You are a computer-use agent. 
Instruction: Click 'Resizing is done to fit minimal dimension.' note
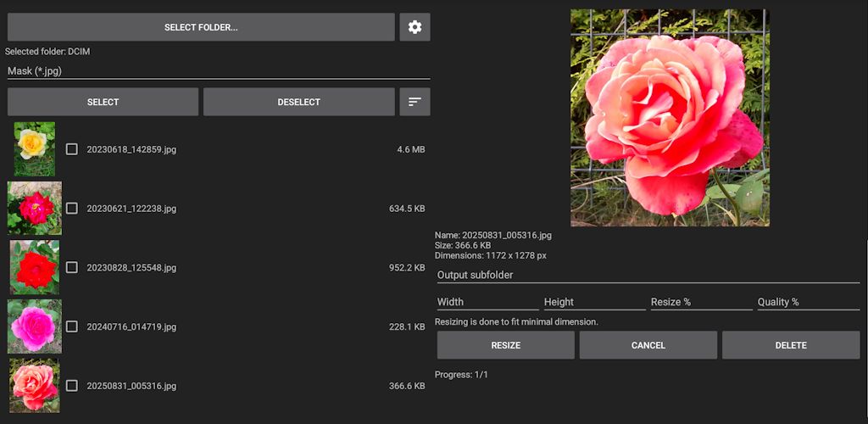click(x=516, y=321)
